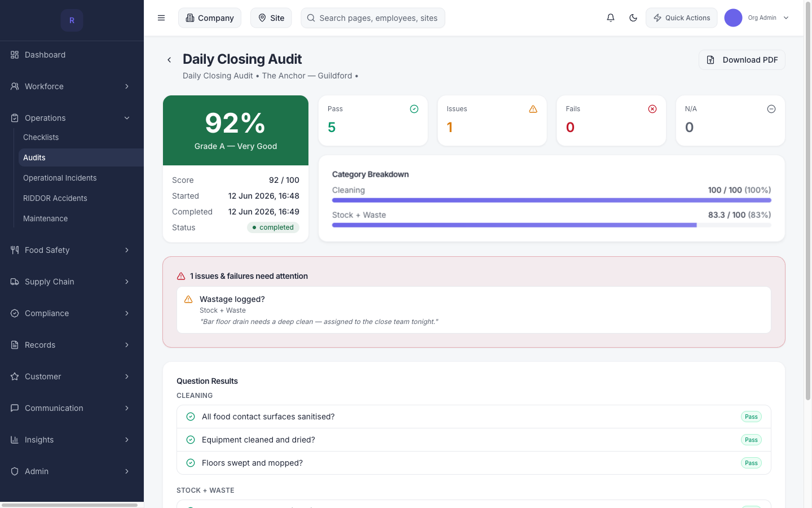Click the N/A card minus-circle icon
The image size is (812, 508).
771,109
